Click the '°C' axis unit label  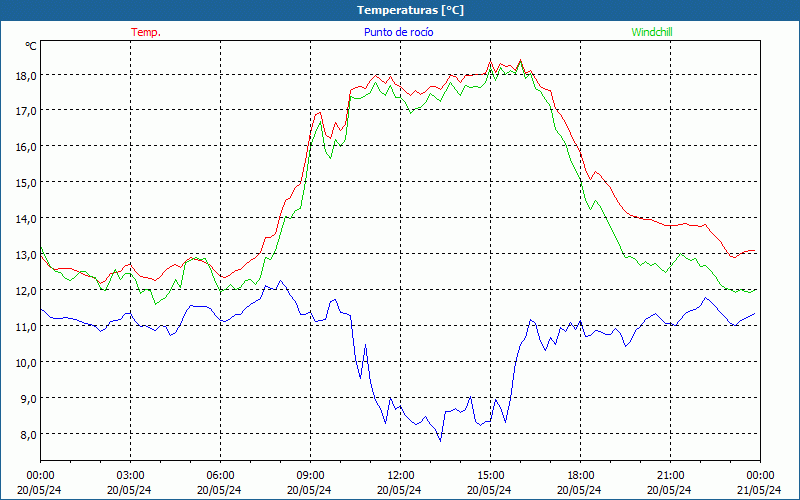coord(31,46)
